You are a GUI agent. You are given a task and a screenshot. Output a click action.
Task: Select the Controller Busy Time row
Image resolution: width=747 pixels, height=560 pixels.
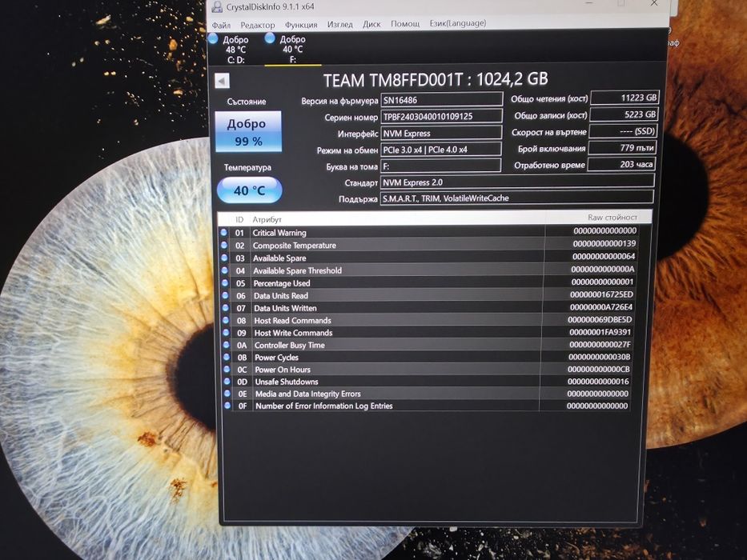coord(429,345)
